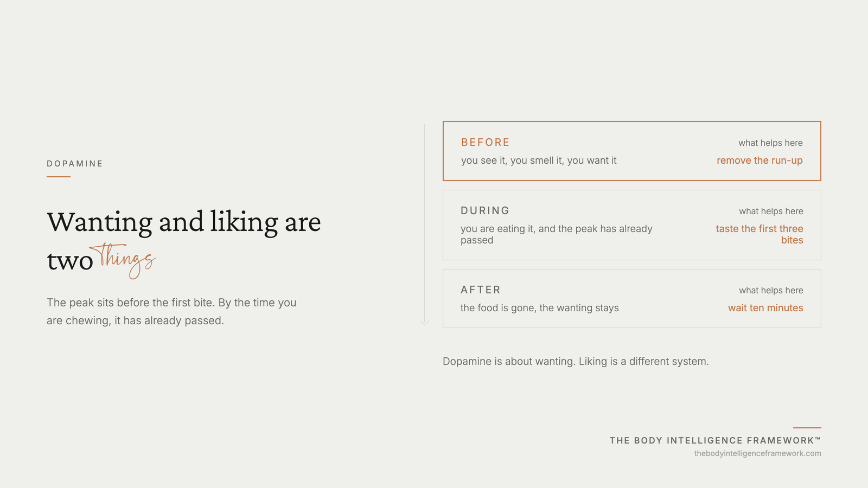Select the AFTER stage card
Screen dimensions: 868x488
coord(632,299)
